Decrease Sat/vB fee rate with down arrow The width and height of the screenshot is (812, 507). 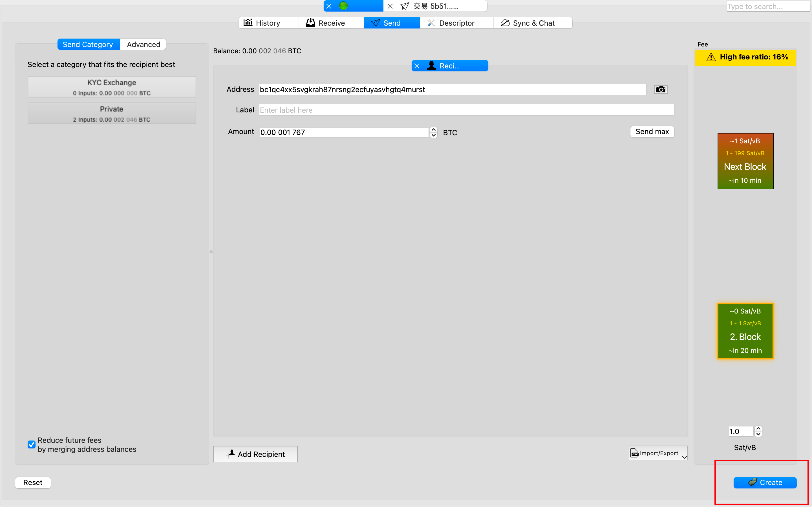coord(758,434)
